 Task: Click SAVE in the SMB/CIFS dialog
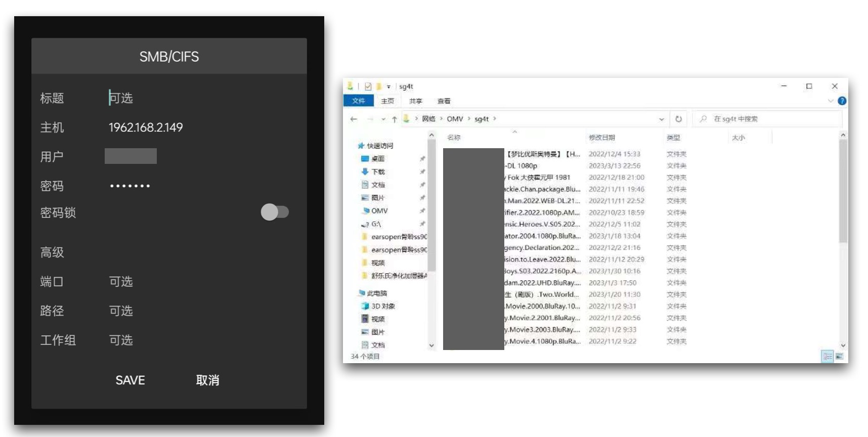[130, 380]
